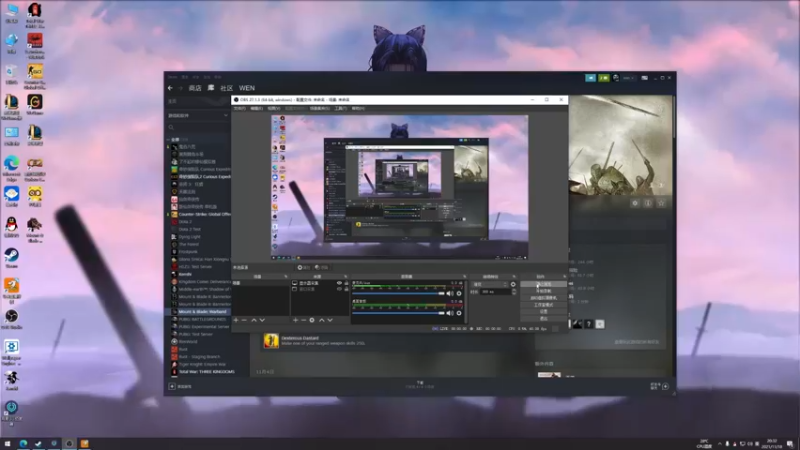Mute the Mic/Aux speaker icon in mixer
The width and height of the screenshot is (800, 450).
[449, 293]
